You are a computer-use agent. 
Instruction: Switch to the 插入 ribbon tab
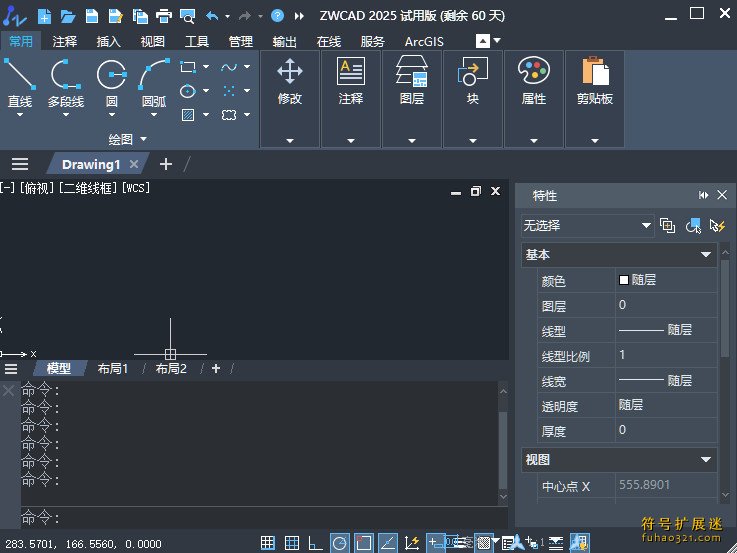109,41
